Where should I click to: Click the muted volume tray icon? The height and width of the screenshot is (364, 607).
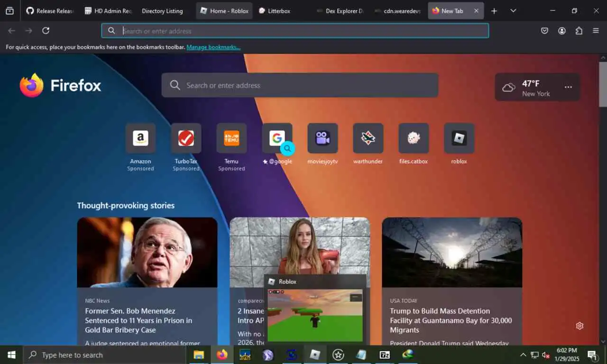point(546,355)
